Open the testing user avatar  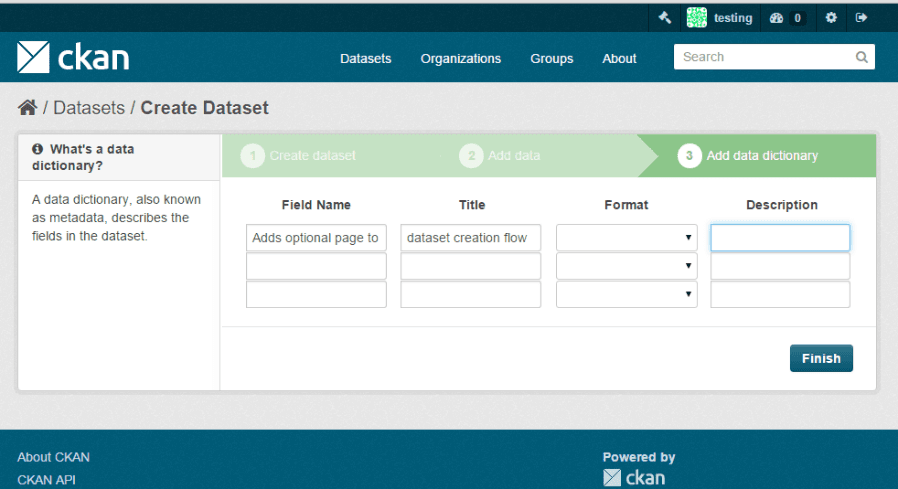pyautogui.click(x=697, y=18)
